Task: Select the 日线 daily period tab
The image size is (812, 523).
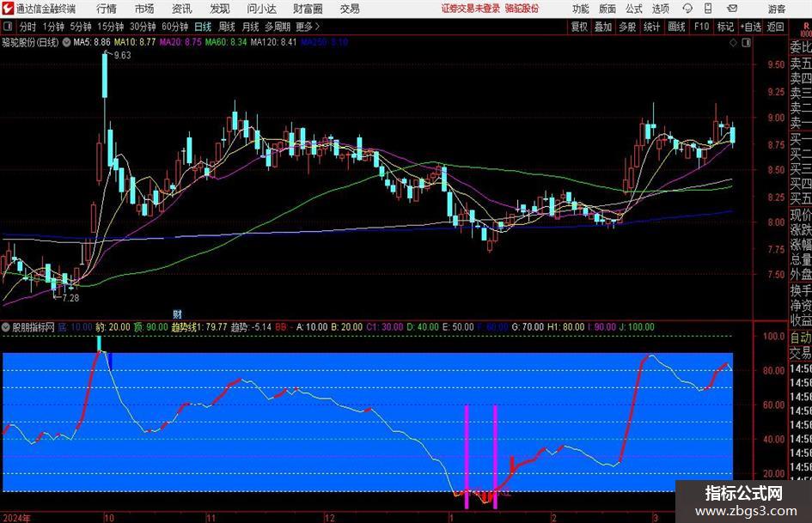Action: (203, 27)
